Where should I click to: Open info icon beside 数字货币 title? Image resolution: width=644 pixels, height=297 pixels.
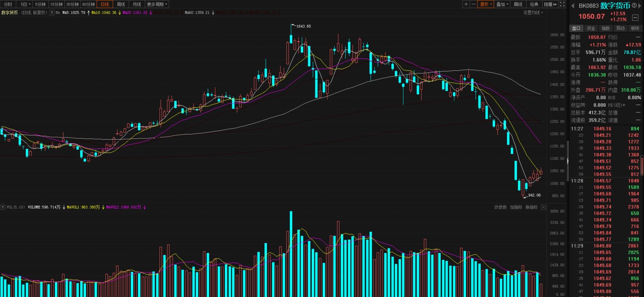[x=634, y=5]
